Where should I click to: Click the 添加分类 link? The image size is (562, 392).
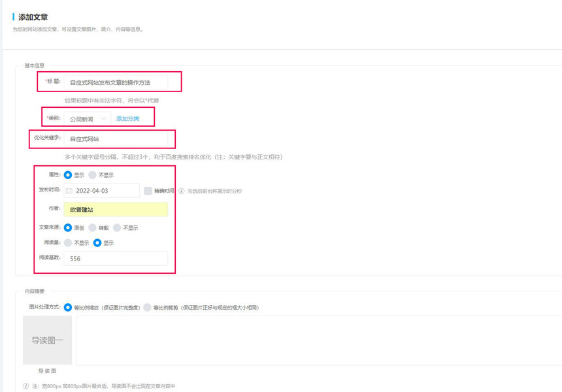coord(127,119)
